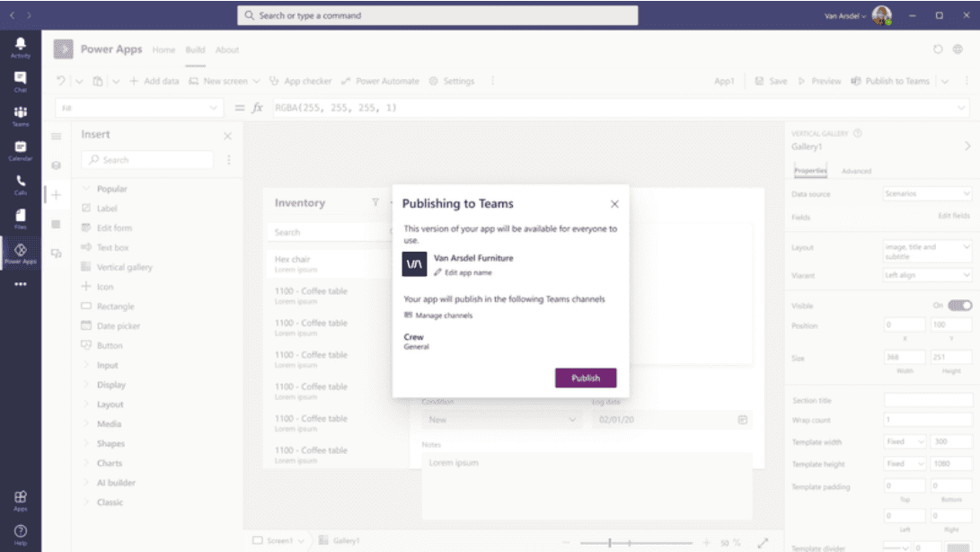Toggle the Visible switch
980x552 pixels.
[959, 306]
